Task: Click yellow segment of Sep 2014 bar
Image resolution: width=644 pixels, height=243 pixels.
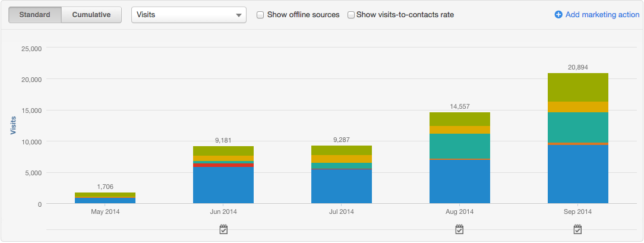Action: pyautogui.click(x=577, y=107)
